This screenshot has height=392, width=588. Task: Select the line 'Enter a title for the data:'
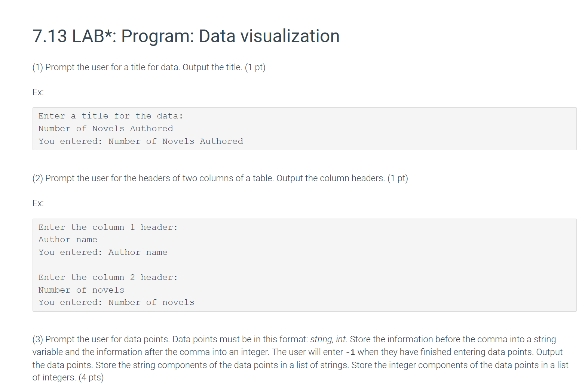(x=111, y=116)
